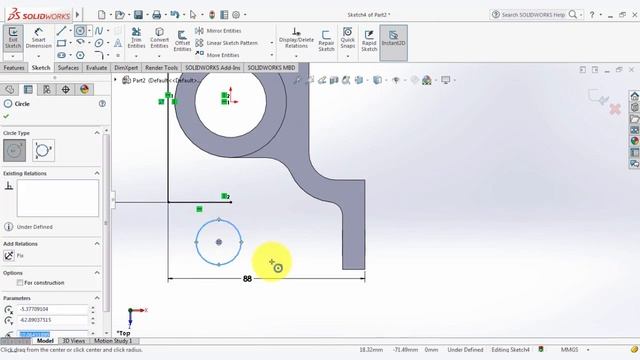Open the Linear Sketch Pattern dropdown arrow

pyautogui.click(x=271, y=43)
